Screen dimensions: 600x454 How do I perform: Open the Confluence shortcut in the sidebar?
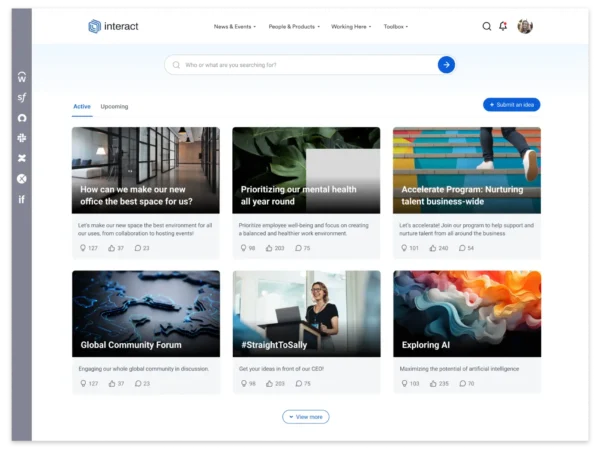[22, 158]
